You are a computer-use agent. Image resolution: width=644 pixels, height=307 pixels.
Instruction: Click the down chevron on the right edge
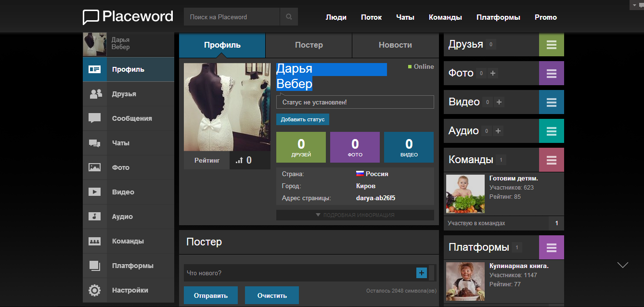[x=623, y=265]
